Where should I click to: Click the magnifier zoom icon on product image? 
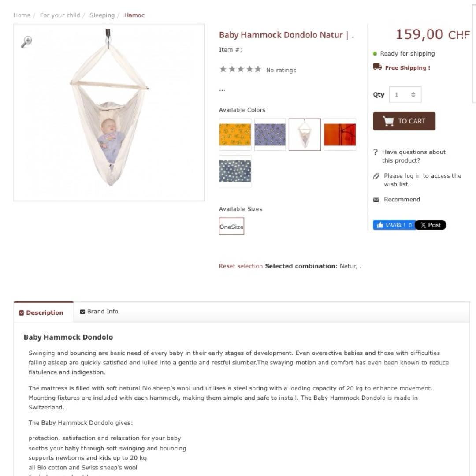coord(26,41)
